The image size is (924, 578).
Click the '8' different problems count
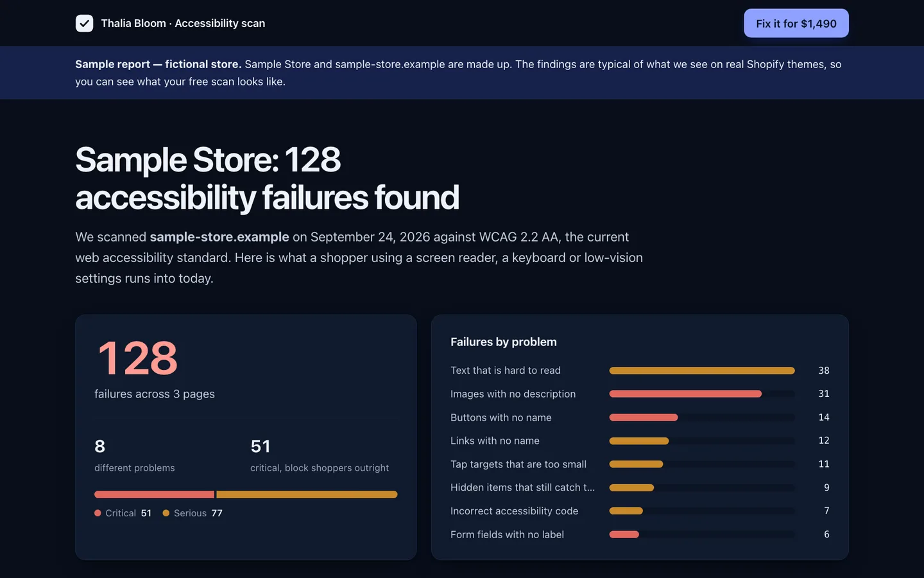100,446
